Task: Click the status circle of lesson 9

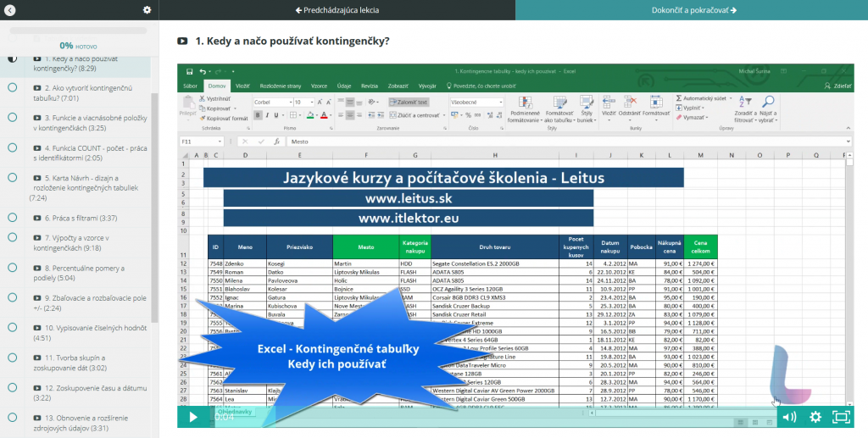Action: pos(12,297)
